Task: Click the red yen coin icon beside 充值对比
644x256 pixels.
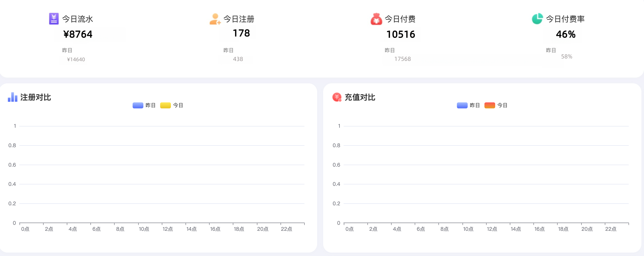Action: pyautogui.click(x=337, y=97)
